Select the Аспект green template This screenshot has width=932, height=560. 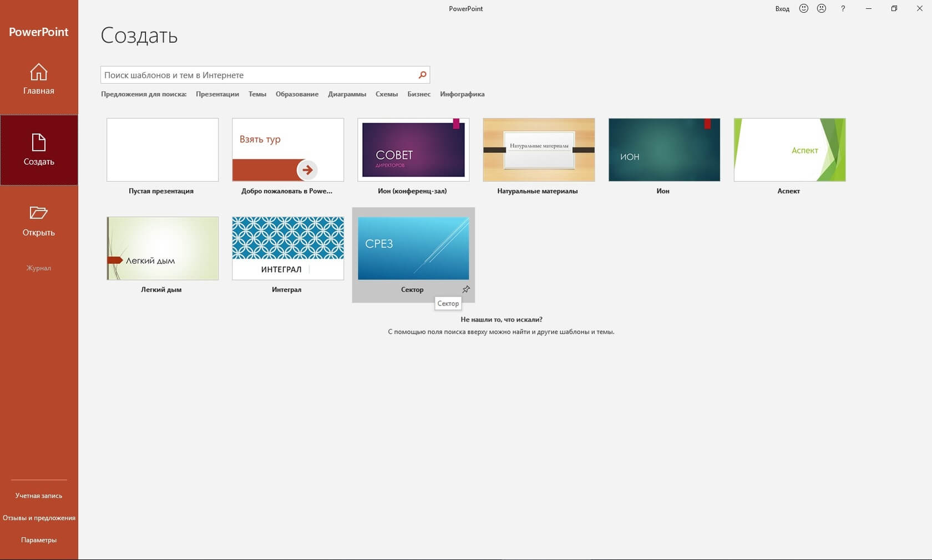click(x=789, y=150)
